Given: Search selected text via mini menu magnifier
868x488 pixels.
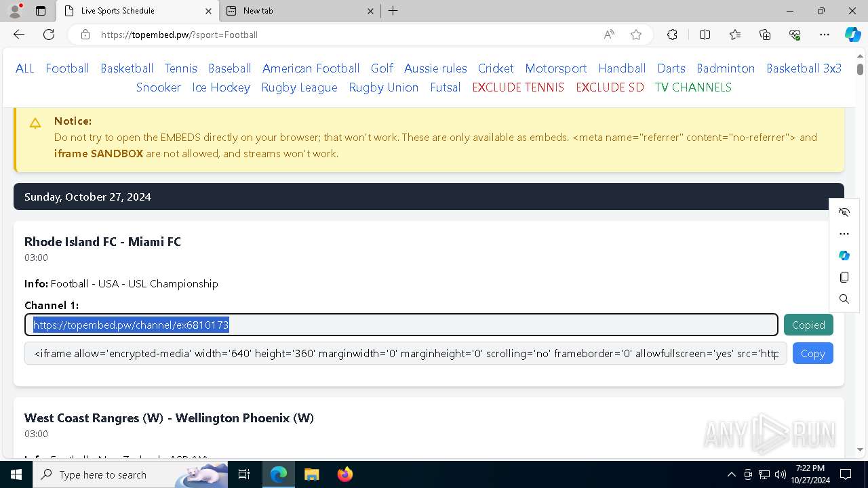Looking at the screenshot, I should (x=844, y=299).
